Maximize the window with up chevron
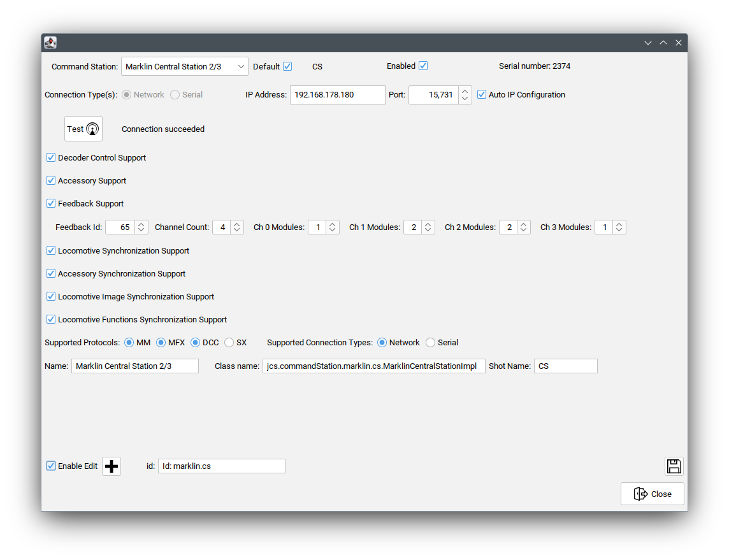 click(x=663, y=43)
